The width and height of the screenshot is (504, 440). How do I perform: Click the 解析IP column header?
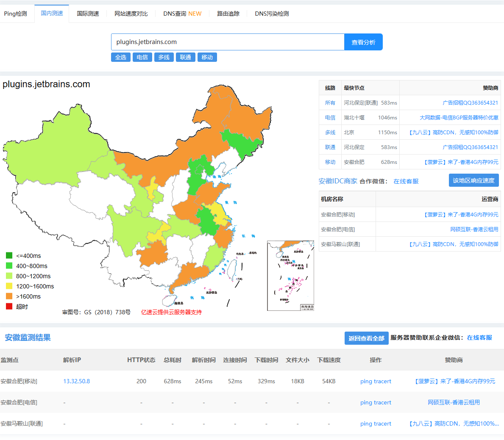coord(72,360)
